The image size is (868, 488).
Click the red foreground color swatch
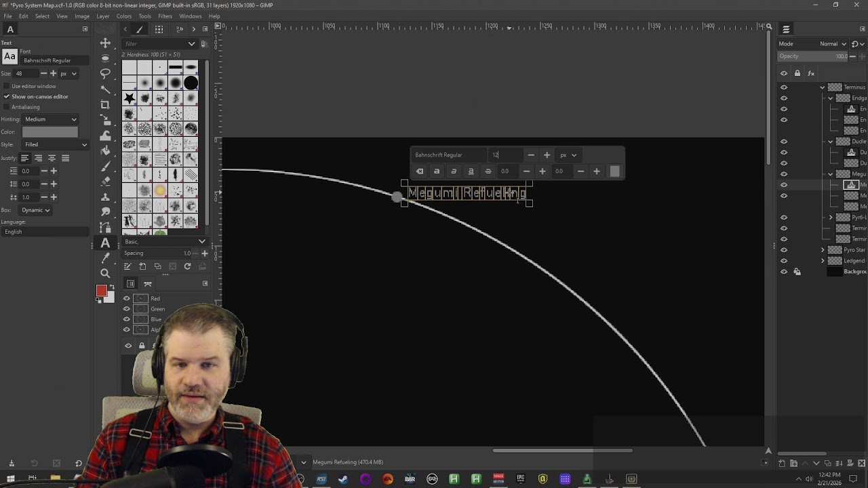(x=101, y=291)
